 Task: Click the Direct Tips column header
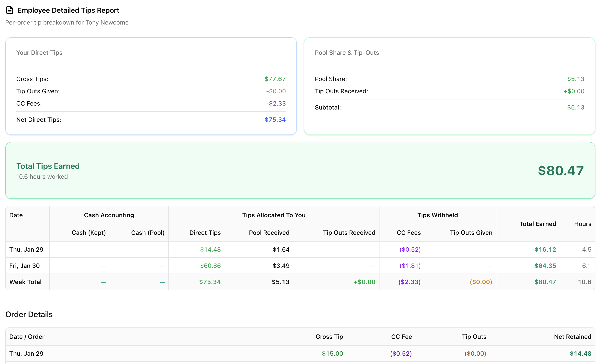(205, 233)
